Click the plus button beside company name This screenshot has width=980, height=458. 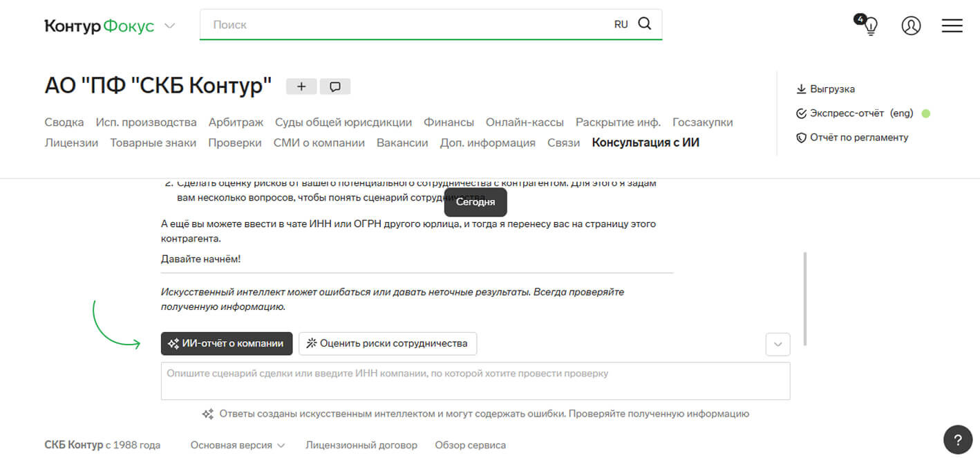click(301, 86)
